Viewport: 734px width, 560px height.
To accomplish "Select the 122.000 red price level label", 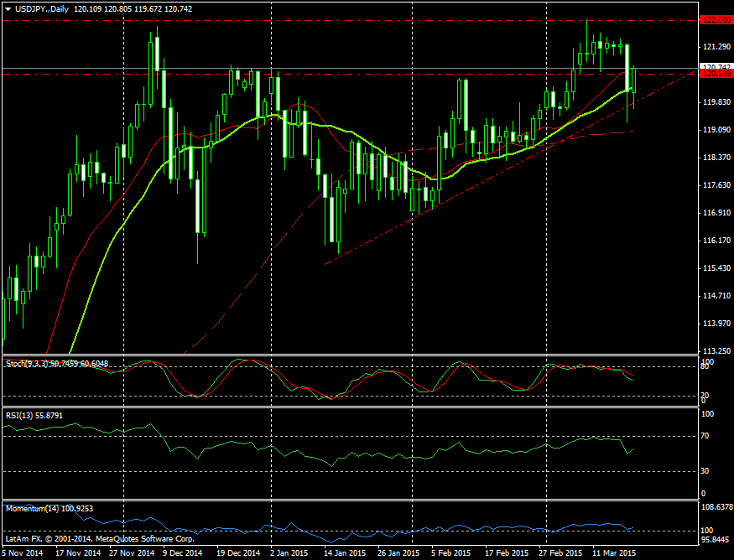I will [x=714, y=20].
